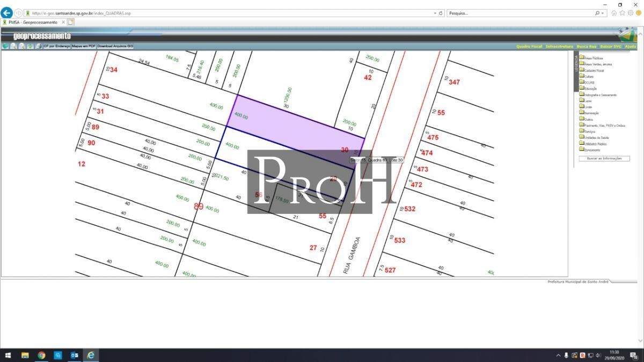Expand the Cadastro Fiscal layer folder
Image resolution: width=644 pixels, height=362 pixels.
coord(582,70)
